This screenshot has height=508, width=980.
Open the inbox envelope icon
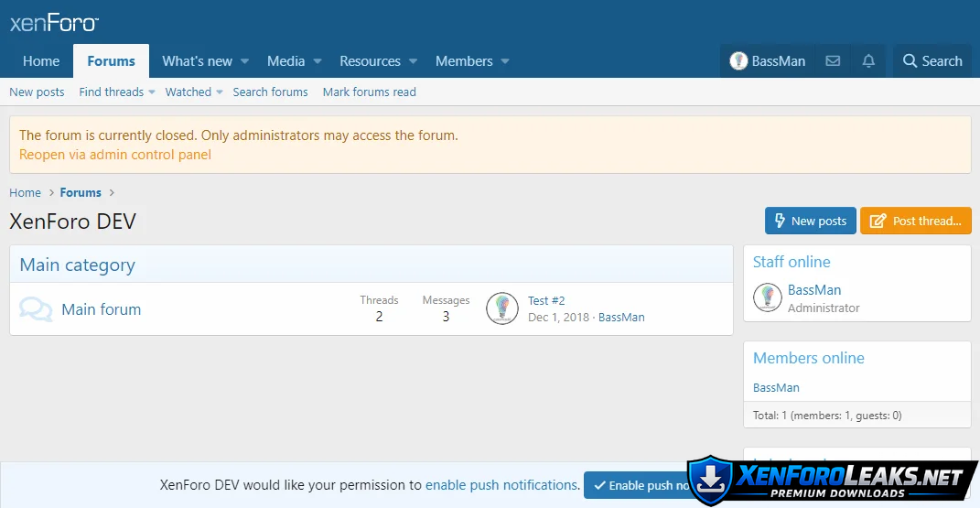point(833,61)
